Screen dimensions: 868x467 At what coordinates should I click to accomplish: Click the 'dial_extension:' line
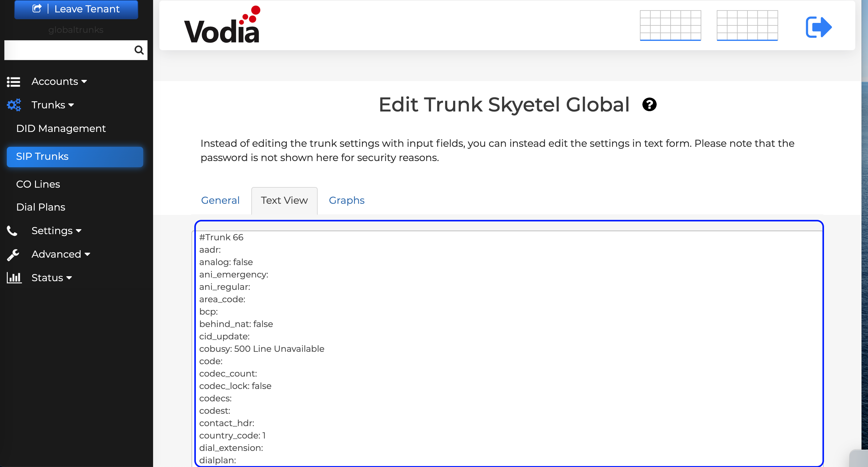coord(231,448)
